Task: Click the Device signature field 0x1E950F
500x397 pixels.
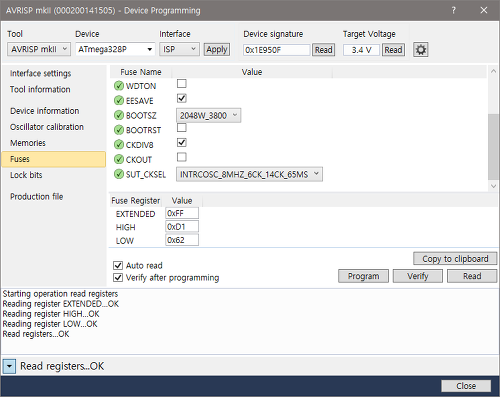Action: click(277, 50)
